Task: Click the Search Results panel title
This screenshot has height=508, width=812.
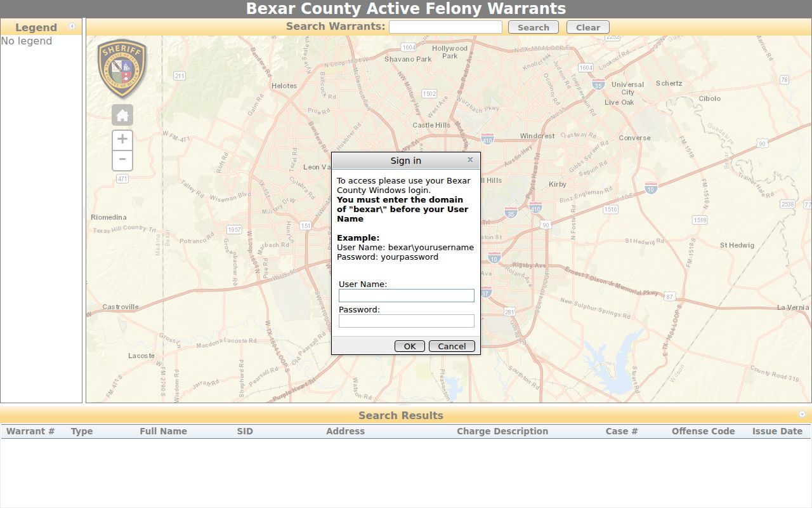Action: pyautogui.click(x=401, y=415)
